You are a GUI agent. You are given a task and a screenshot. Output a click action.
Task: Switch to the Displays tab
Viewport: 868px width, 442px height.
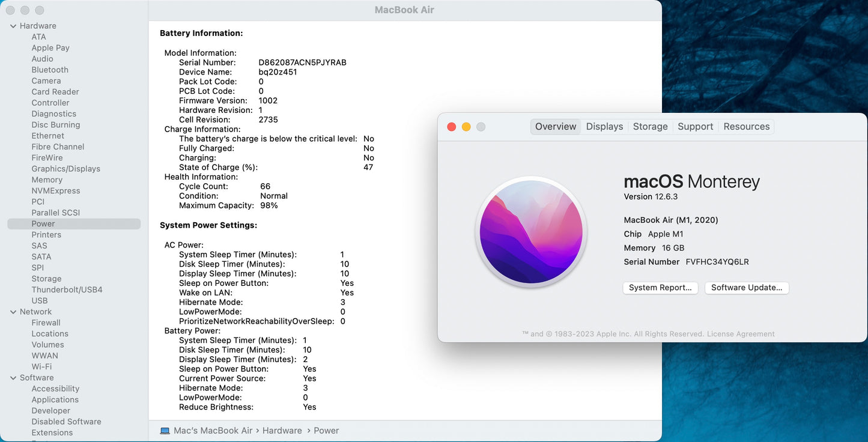[x=604, y=127]
